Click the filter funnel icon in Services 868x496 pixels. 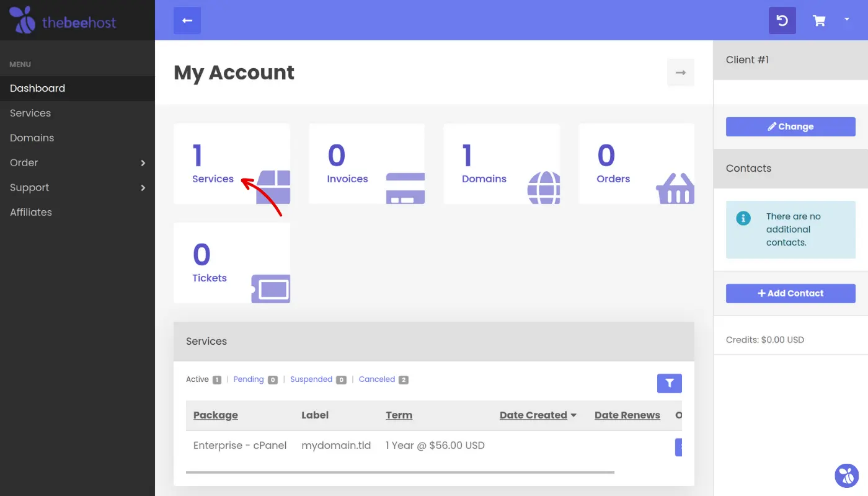coord(670,383)
